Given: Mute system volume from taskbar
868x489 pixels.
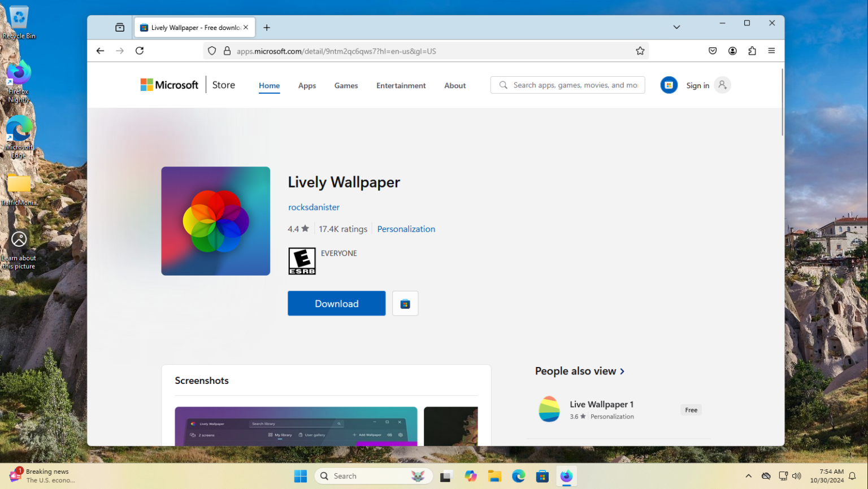Looking at the screenshot, I should [797, 475].
